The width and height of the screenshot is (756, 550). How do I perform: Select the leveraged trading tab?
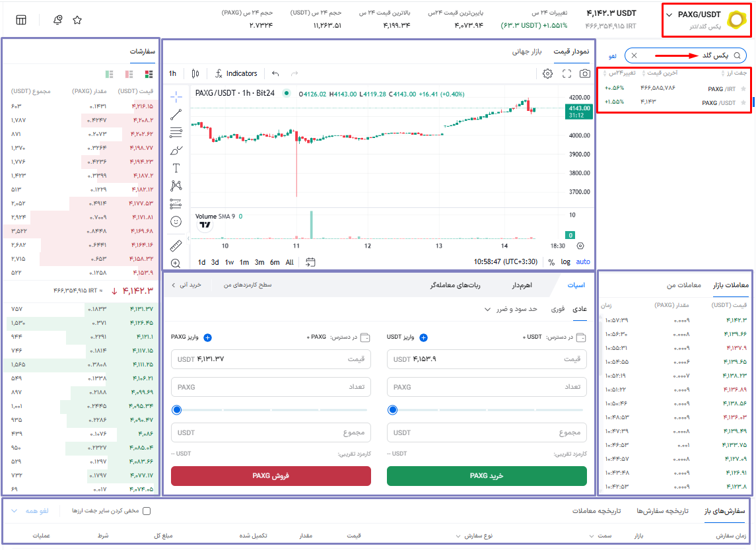[x=522, y=285]
